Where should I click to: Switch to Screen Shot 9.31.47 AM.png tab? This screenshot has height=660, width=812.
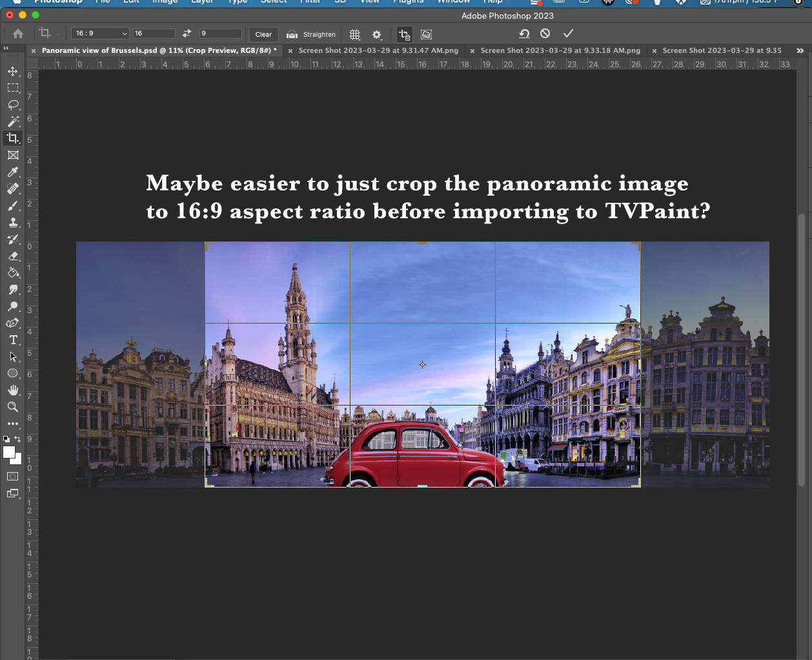(378, 50)
